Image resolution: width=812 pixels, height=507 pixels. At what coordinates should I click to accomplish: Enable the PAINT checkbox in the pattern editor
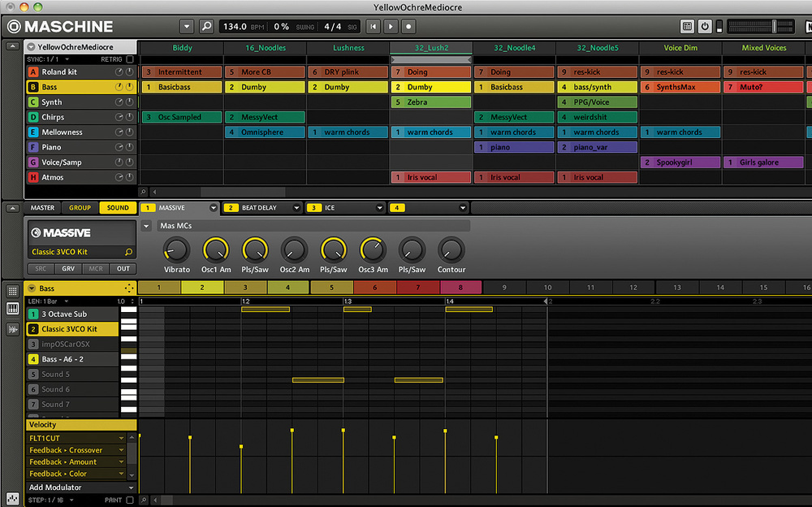(130, 500)
